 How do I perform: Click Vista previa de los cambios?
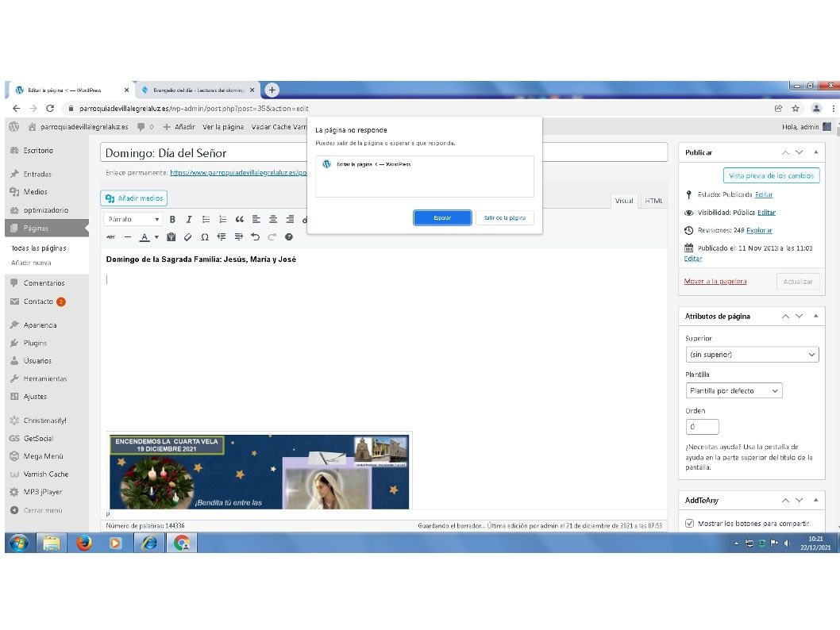click(771, 175)
